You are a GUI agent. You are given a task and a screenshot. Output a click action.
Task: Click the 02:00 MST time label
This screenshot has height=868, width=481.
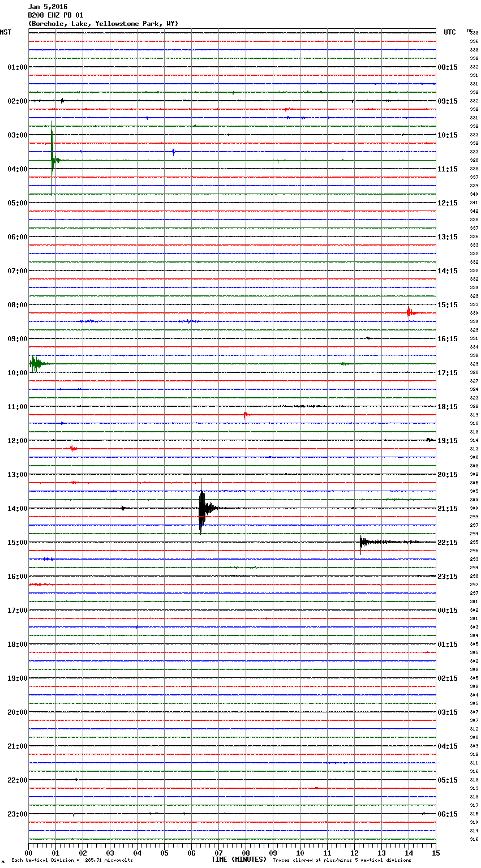(x=18, y=101)
